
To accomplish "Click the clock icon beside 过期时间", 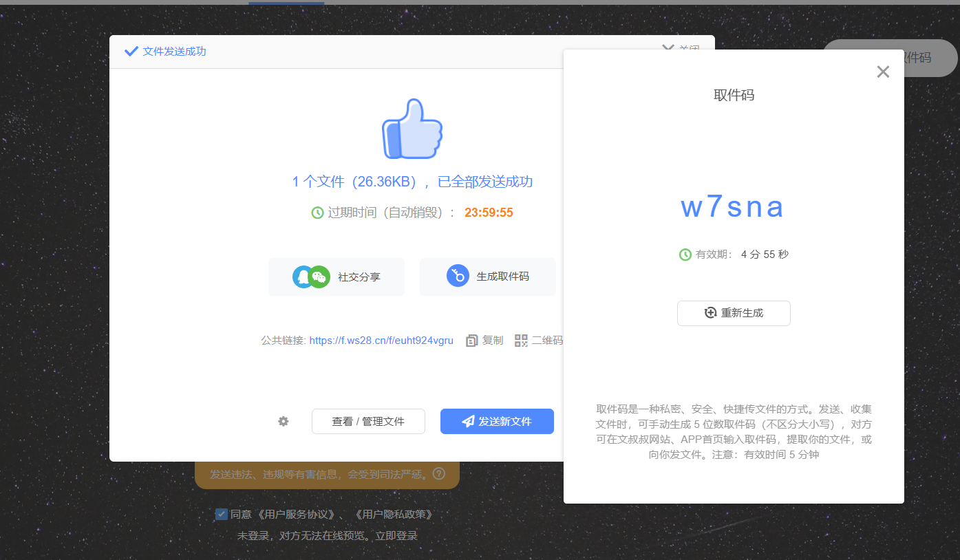I will point(317,213).
